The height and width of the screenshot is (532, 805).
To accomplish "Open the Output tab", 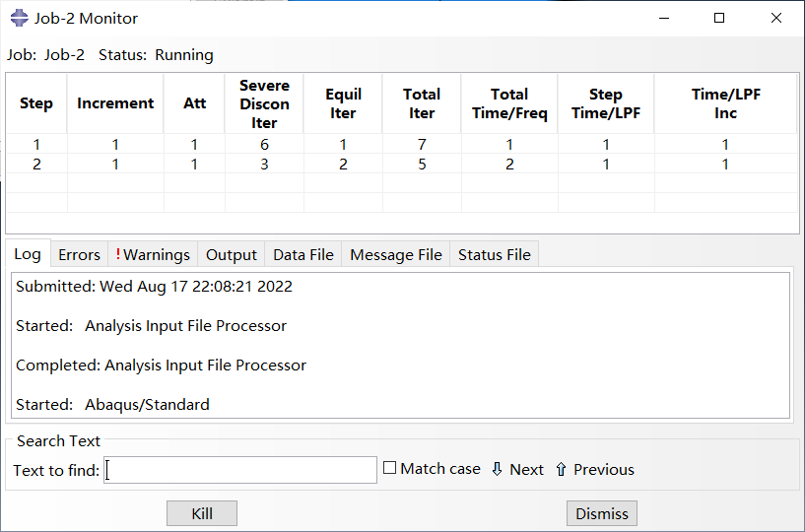I will click(231, 255).
